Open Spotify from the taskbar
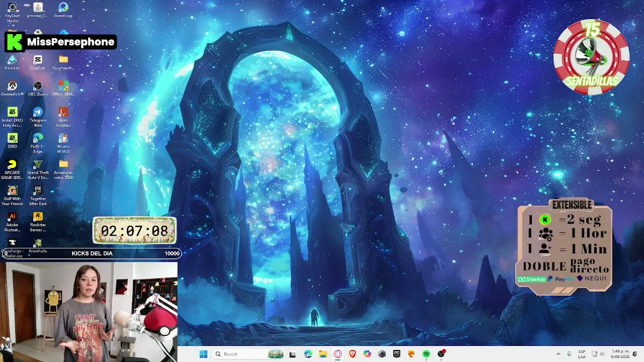The height and width of the screenshot is (362, 644). pos(426,354)
